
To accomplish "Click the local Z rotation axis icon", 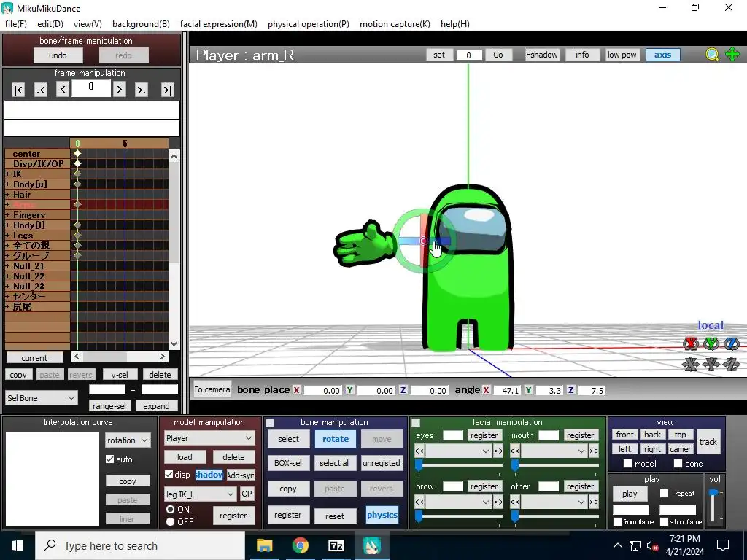I will [732, 343].
